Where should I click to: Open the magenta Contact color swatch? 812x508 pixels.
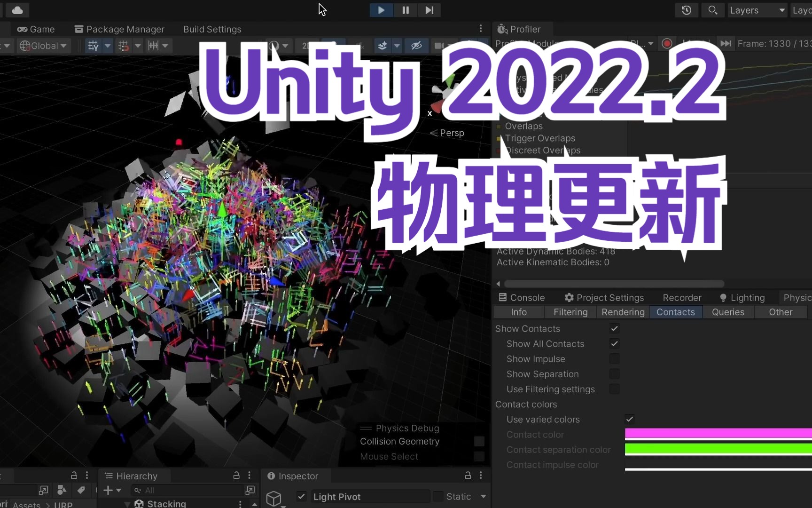click(x=718, y=434)
